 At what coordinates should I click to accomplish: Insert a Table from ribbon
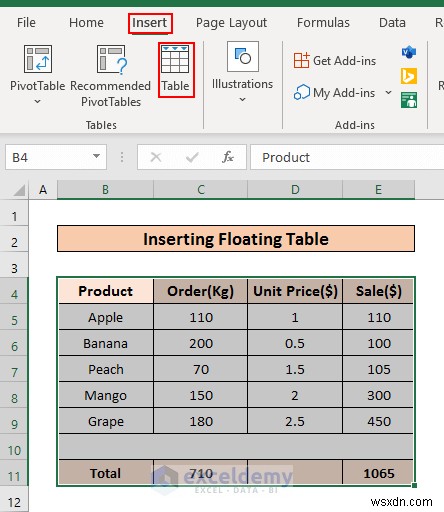click(175, 70)
